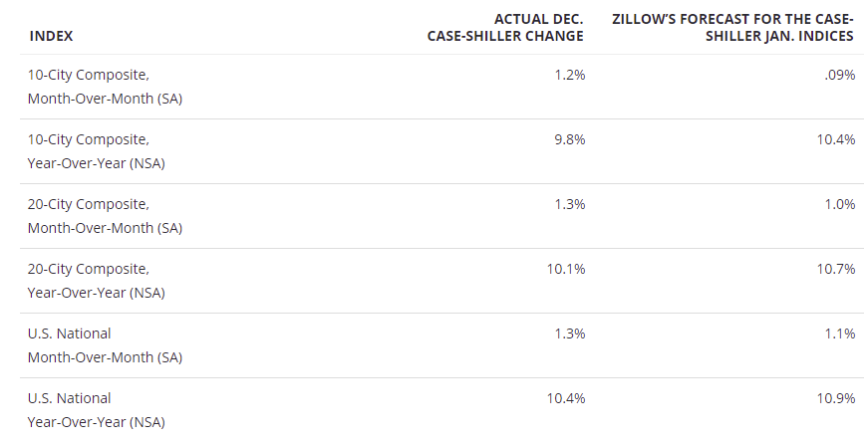Click the 10.4% U.S. National actual value

(566, 398)
